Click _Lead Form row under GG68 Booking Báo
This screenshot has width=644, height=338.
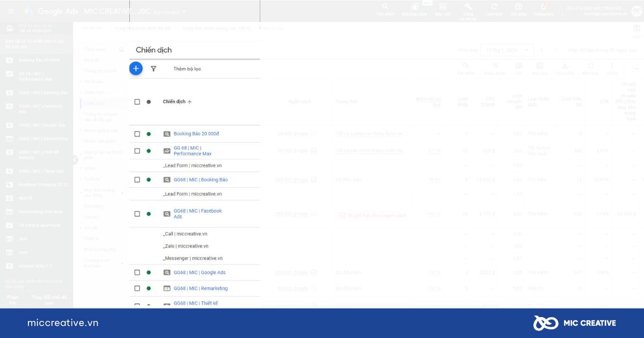(192, 194)
